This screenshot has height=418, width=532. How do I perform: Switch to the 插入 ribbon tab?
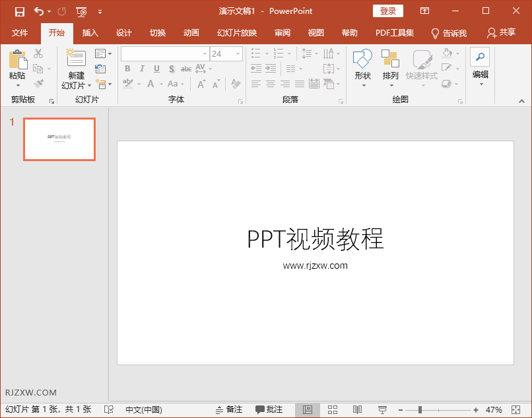tap(89, 32)
